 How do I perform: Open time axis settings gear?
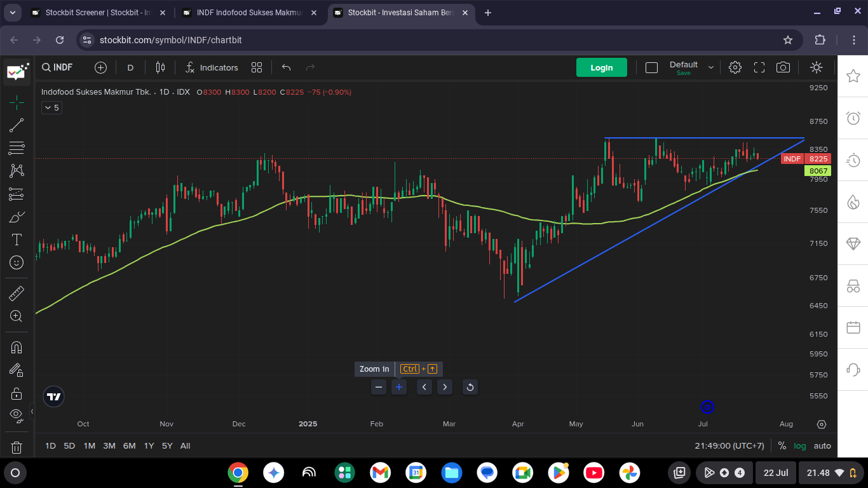[822, 424]
